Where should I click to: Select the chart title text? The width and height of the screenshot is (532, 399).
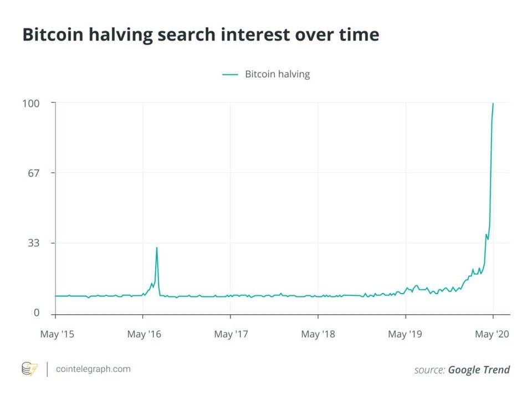(x=201, y=34)
